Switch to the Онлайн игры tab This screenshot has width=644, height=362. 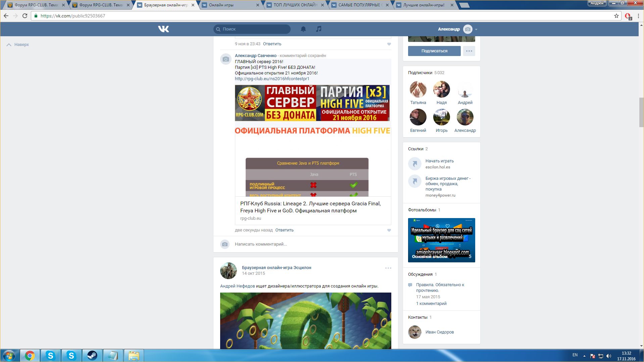230,5
